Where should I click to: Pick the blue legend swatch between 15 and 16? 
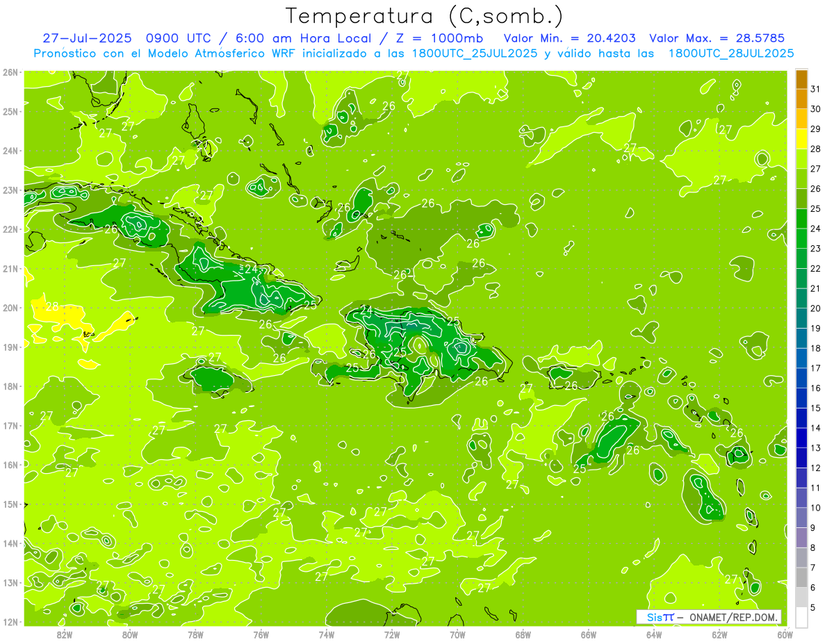tap(801, 398)
